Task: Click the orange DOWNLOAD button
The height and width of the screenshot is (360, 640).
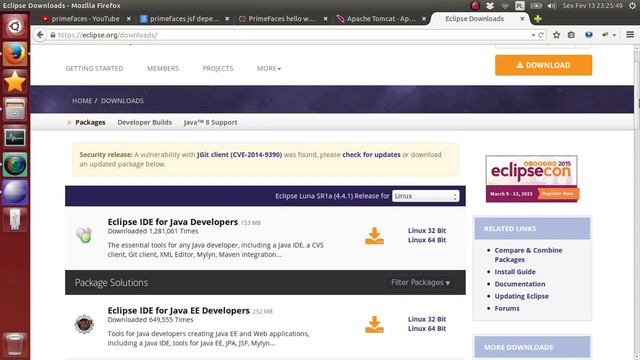Action: pyautogui.click(x=543, y=65)
